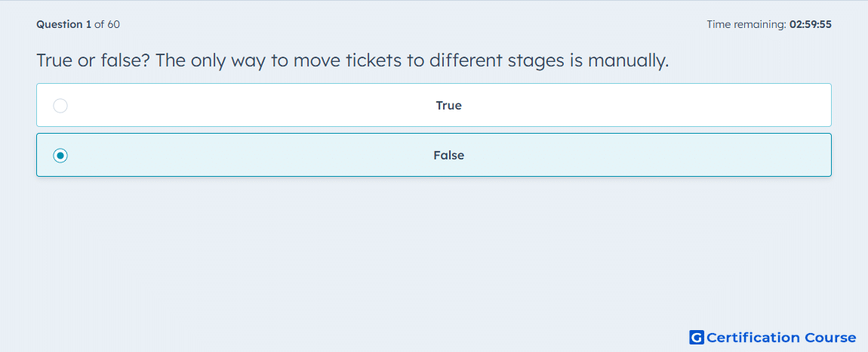Select the False radio button
This screenshot has width=868, height=352.
(60, 156)
